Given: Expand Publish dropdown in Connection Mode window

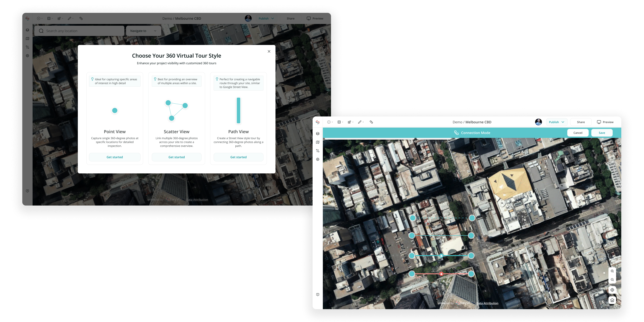Looking at the screenshot, I should pos(557,122).
